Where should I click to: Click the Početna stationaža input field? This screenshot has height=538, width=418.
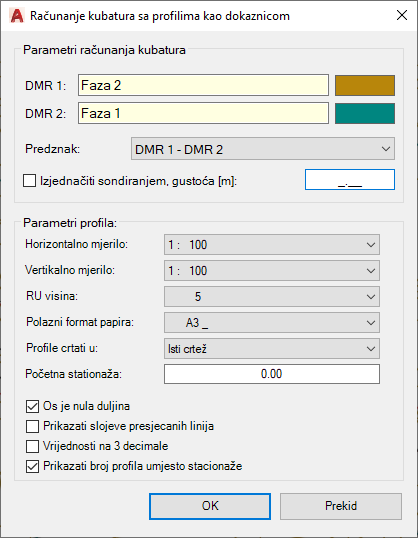click(272, 374)
